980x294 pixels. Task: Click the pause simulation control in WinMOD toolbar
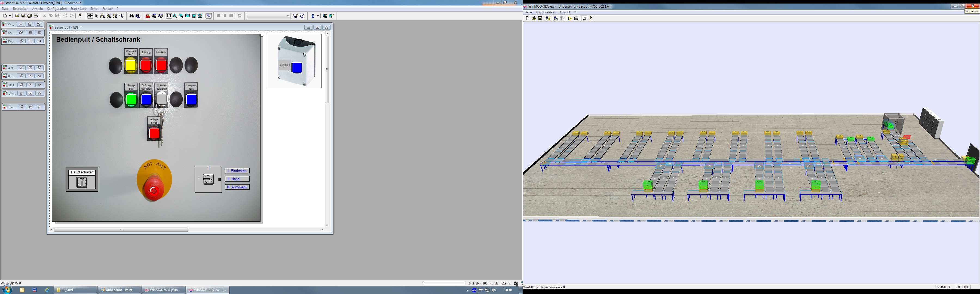(225, 16)
